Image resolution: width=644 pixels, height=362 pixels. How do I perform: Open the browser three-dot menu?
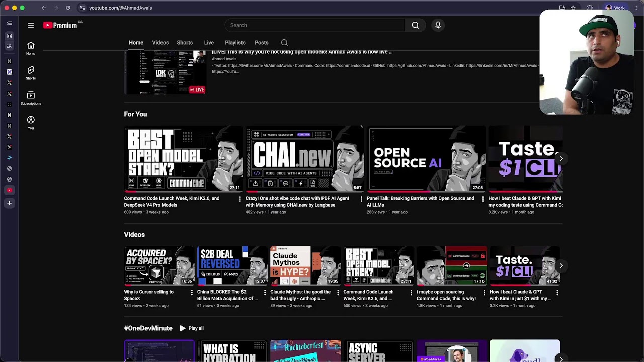coord(637,8)
